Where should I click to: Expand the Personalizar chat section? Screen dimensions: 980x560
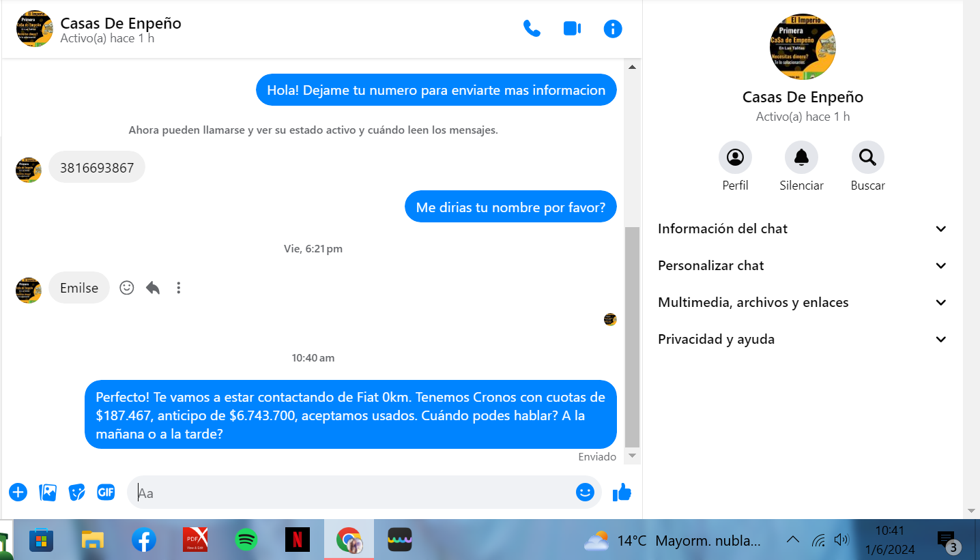[803, 265]
